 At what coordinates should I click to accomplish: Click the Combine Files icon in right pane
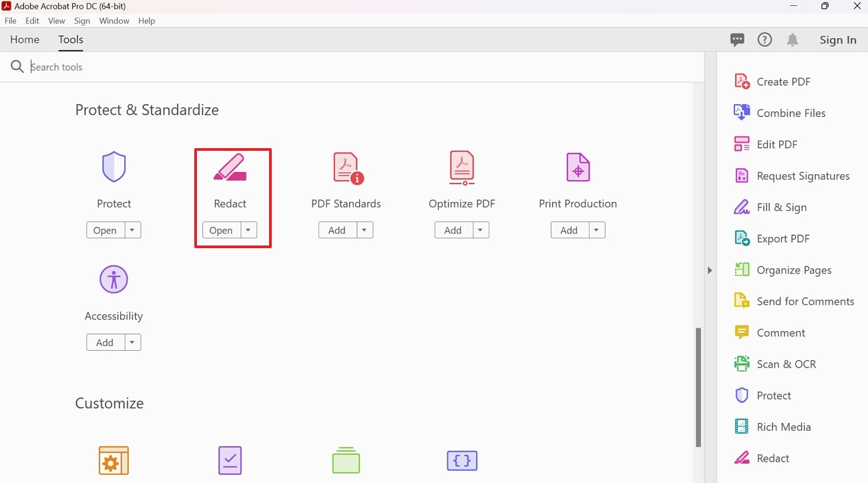[742, 113]
